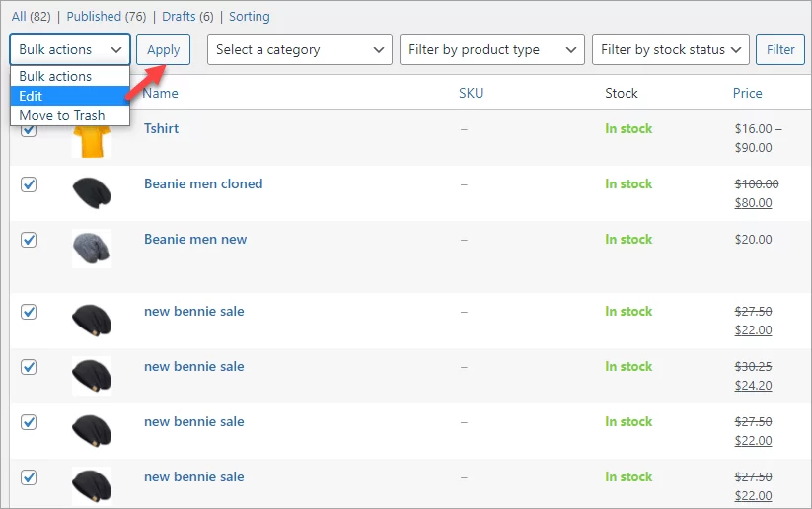
Task: Open Filter by product type dropdown
Action: coord(491,49)
